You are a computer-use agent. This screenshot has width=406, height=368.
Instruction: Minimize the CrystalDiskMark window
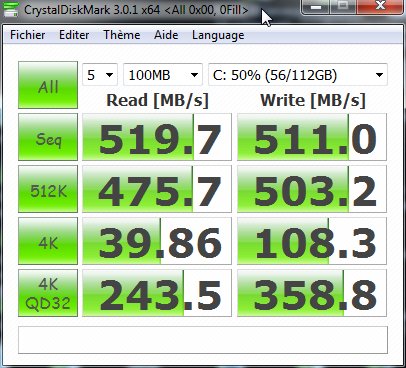pyautogui.click(x=316, y=7)
